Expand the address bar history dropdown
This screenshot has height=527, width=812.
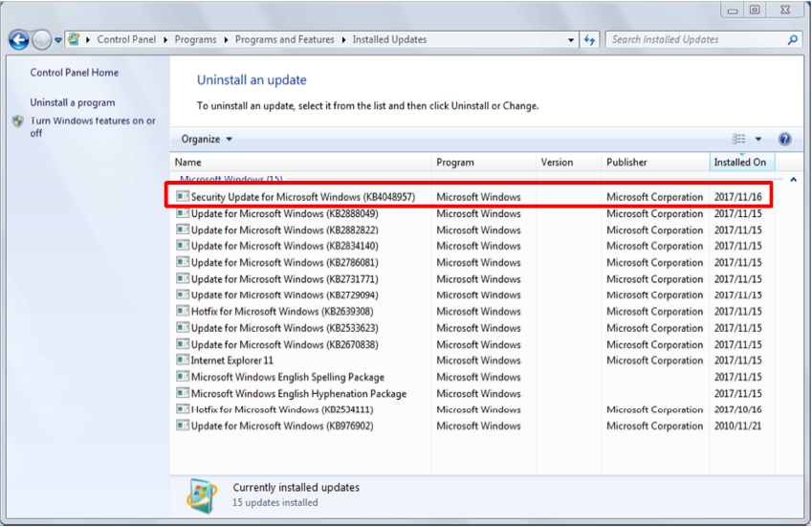pyautogui.click(x=571, y=40)
